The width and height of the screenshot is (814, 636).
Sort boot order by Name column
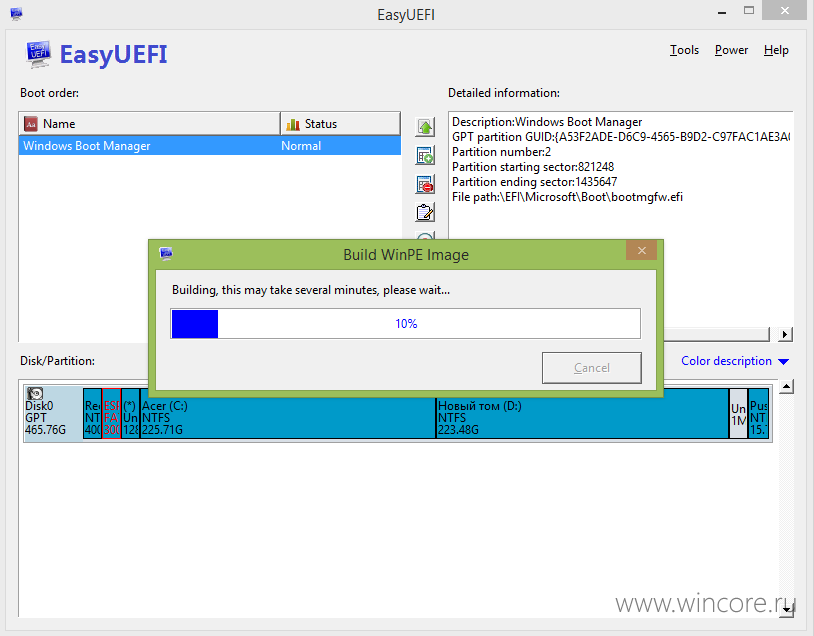150,124
